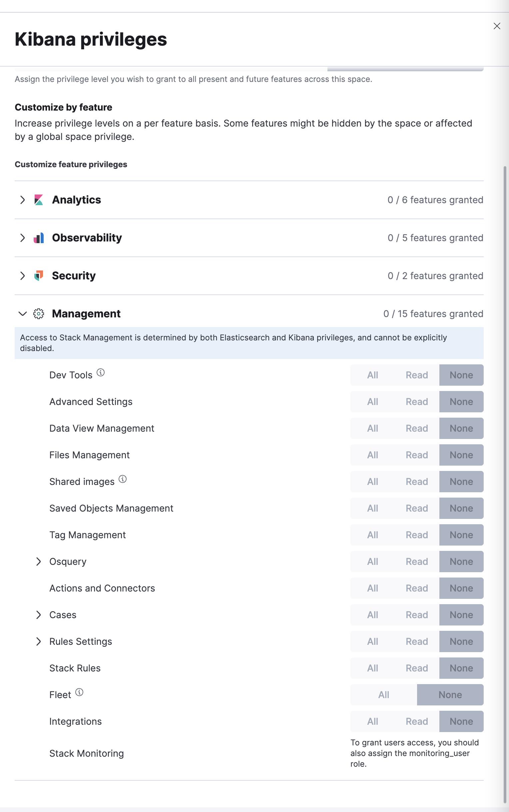The width and height of the screenshot is (509, 812).
Task: Expand the Osquery sub-feature privileges
Action: point(38,561)
